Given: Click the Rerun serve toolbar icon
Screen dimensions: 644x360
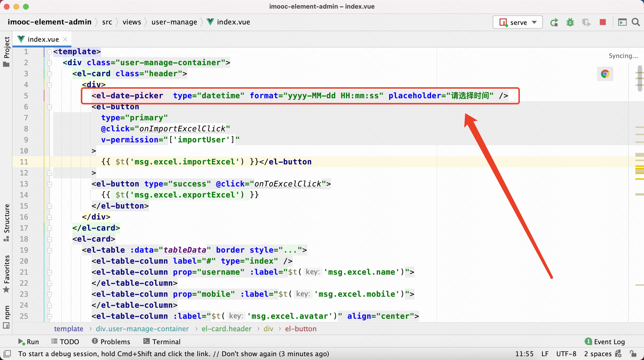Looking at the screenshot, I should pos(554,22).
